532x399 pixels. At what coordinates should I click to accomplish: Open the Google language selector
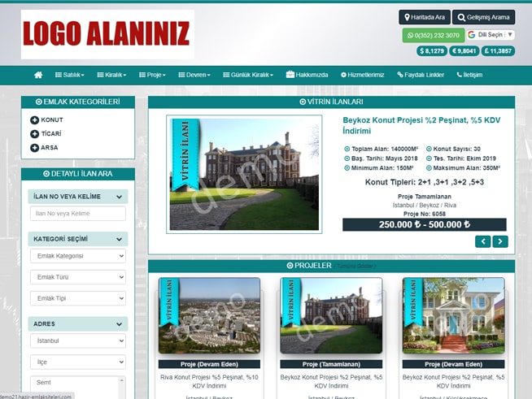pos(491,35)
